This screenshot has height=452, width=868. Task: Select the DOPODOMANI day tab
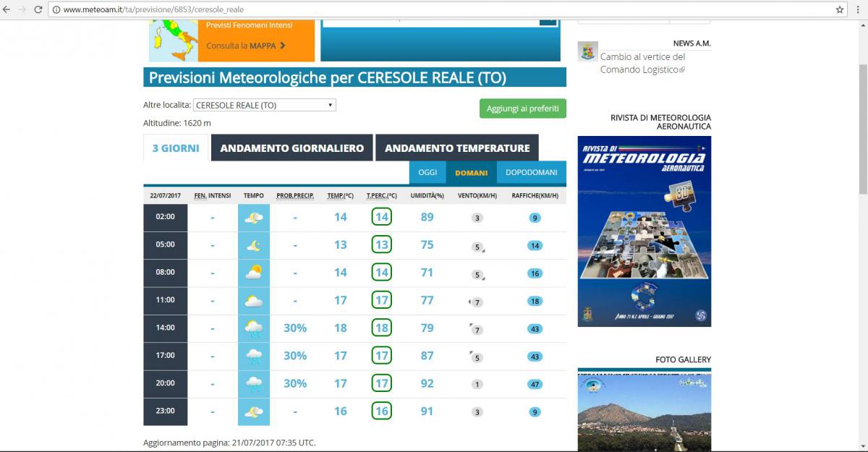click(532, 172)
